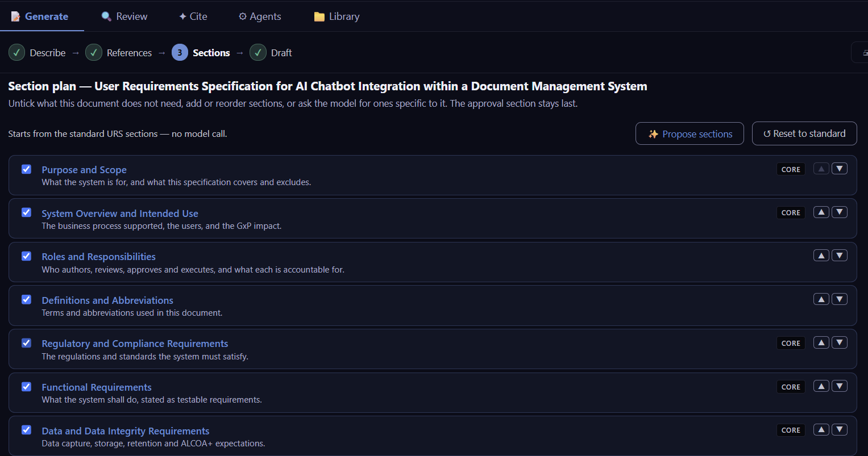Open the Agents tab
This screenshot has height=456, width=868.
260,16
